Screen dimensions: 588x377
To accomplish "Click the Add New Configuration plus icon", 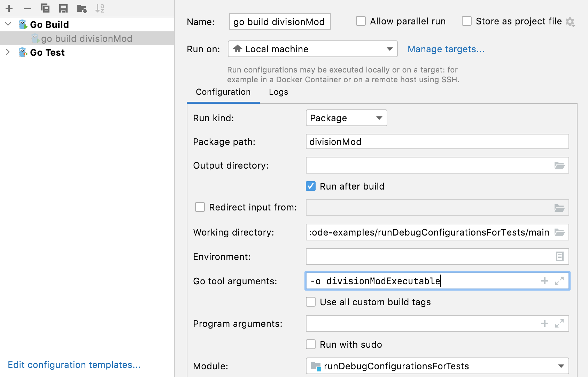I will tap(9, 8).
